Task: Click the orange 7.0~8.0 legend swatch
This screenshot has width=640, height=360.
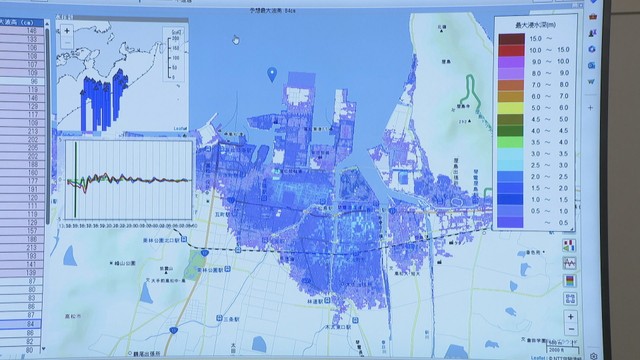Action: pos(511,85)
